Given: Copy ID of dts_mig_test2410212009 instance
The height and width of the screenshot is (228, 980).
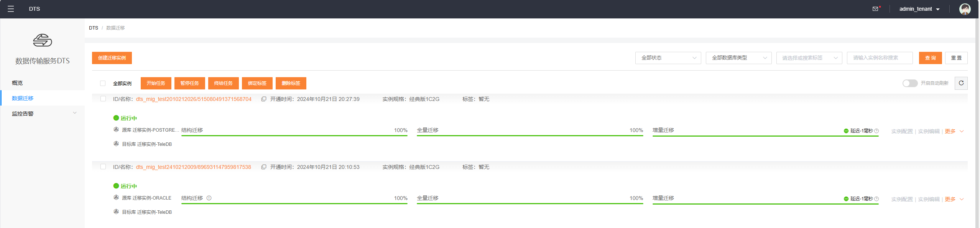Looking at the screenshot, I should (x=264, y=167).
